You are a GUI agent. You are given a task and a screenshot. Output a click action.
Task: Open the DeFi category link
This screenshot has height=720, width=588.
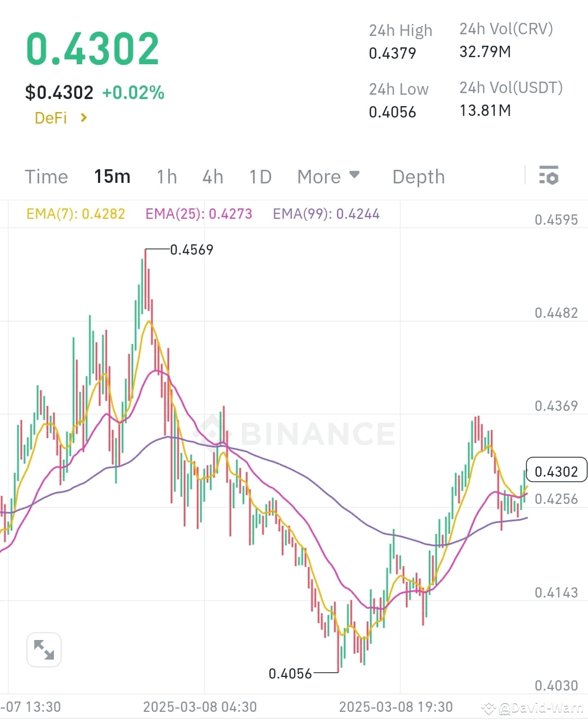pos(51,118)
